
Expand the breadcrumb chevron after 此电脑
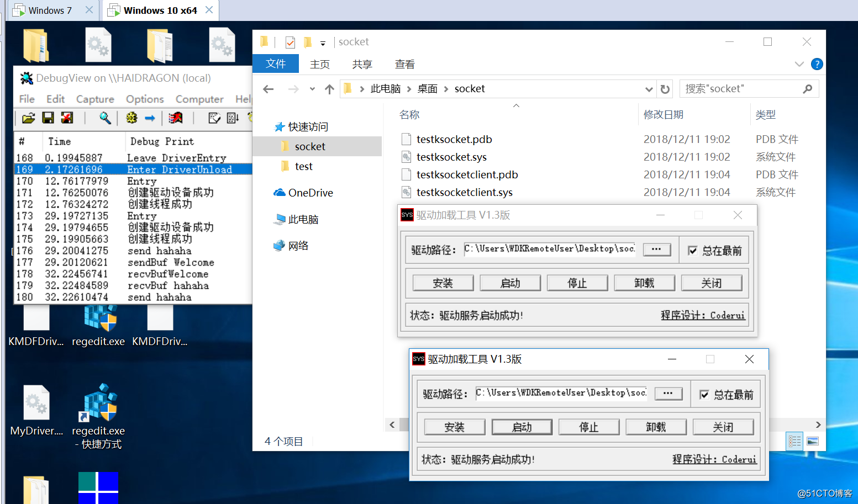click(409, 89)
